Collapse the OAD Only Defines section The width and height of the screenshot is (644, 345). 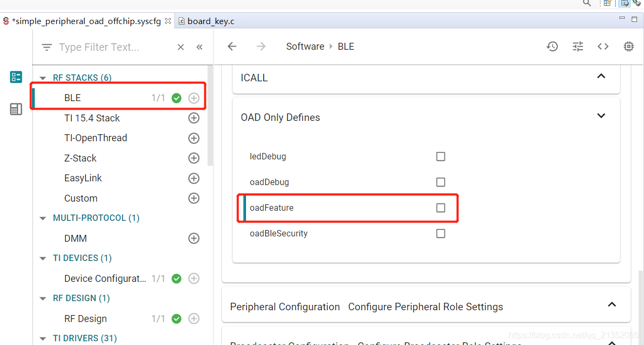pyautogui.click(x=601, y=116)
